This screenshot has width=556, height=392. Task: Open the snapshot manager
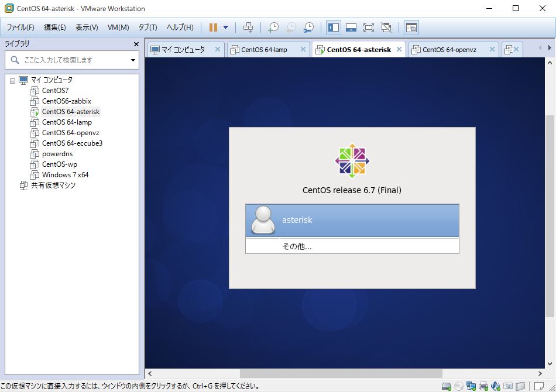308,27
